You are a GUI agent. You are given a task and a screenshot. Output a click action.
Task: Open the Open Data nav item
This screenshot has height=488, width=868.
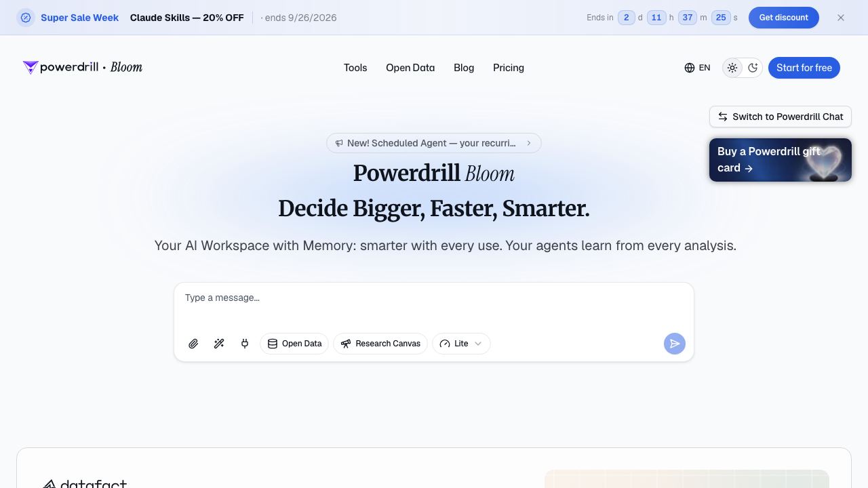pos(410,68)
